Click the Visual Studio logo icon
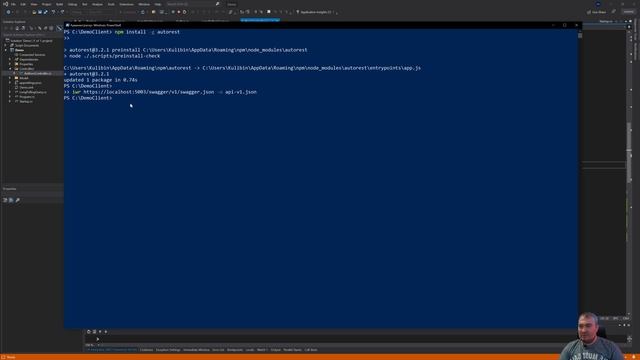Screen dimensions: 640x360 (5, 4)
